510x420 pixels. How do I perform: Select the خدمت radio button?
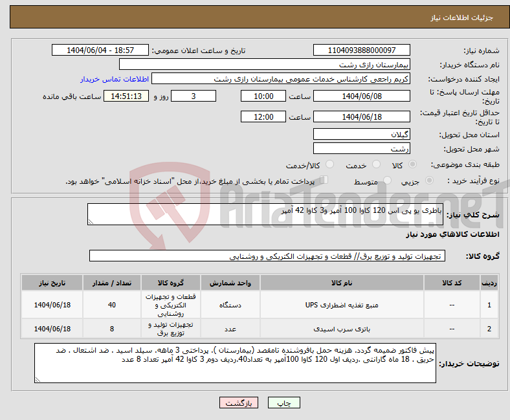pos(376,164)
